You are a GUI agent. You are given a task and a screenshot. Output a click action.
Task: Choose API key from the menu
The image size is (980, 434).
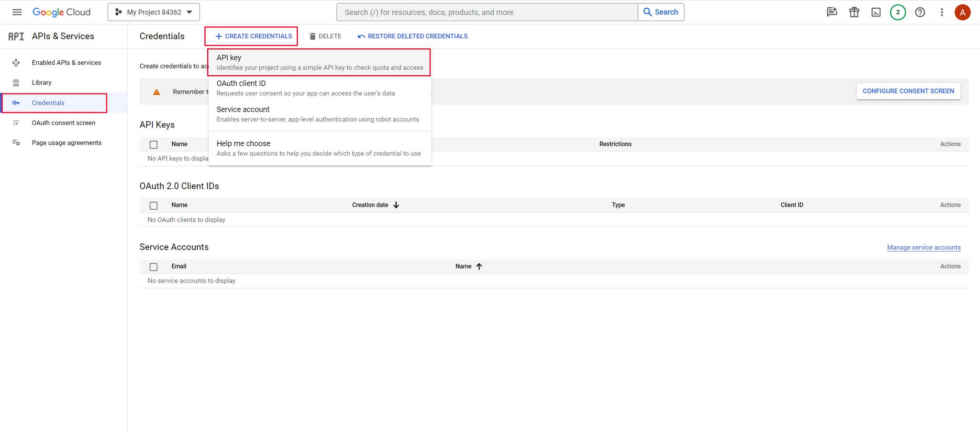pyautogui.click(x=319, y=62)
